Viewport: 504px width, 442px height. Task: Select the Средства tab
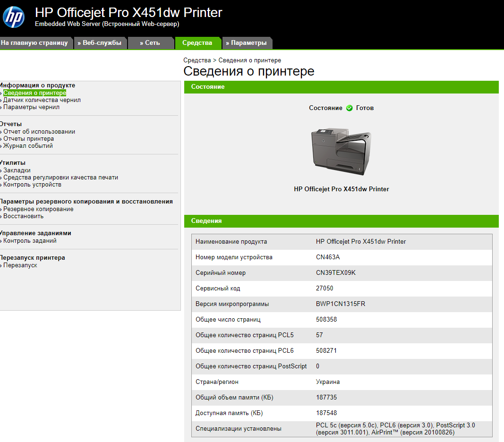tap(197, 43)
